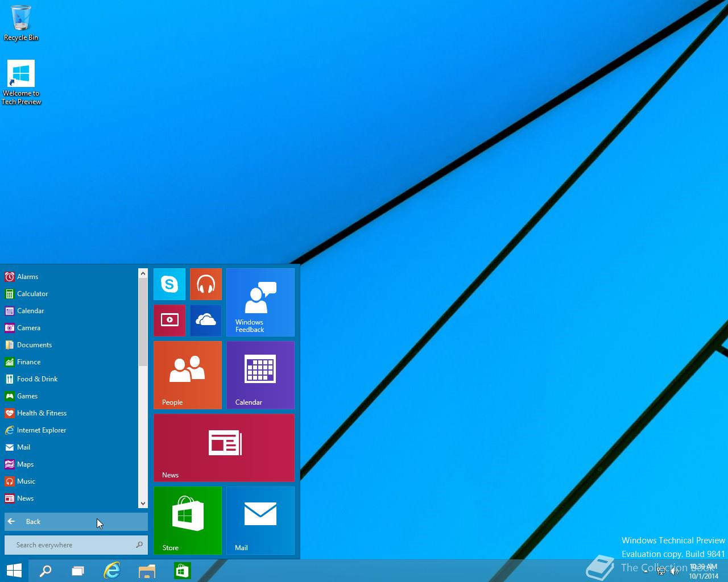Open Store from the taskbar
The width and height of the screenshot is (728, 582).
[182, 571]
